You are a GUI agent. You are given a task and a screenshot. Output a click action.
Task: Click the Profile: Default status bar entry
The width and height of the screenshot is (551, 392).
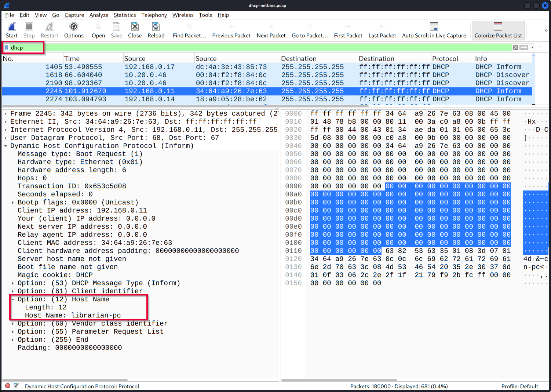(x=519, y=386)
